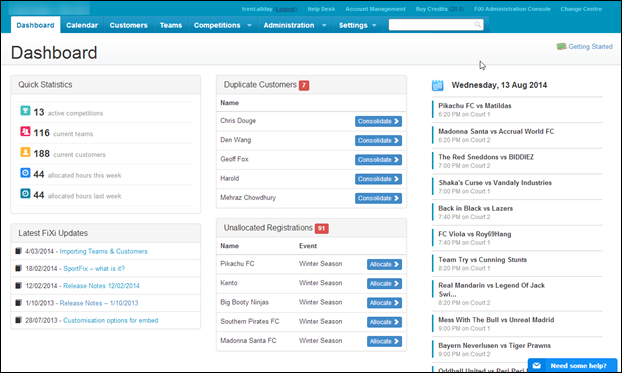The image size is (622, 373).
Task: Expand the Administration menu arrow
Action: (x=324, y=25)
